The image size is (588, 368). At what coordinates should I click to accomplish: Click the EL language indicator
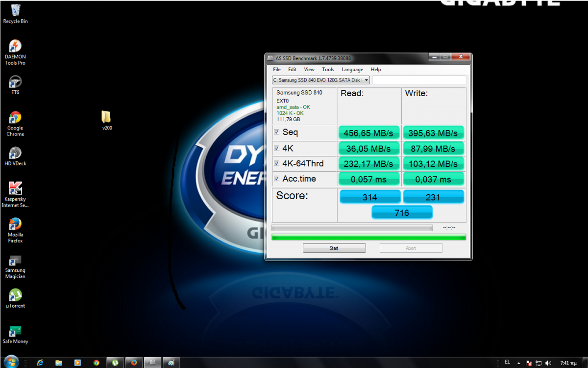[507, 362]
